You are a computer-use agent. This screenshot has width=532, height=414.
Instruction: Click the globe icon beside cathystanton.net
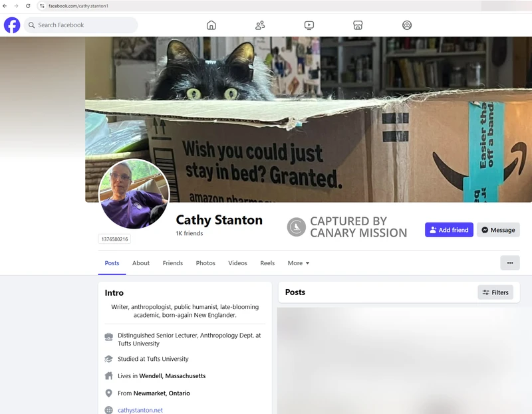[108, 410]
